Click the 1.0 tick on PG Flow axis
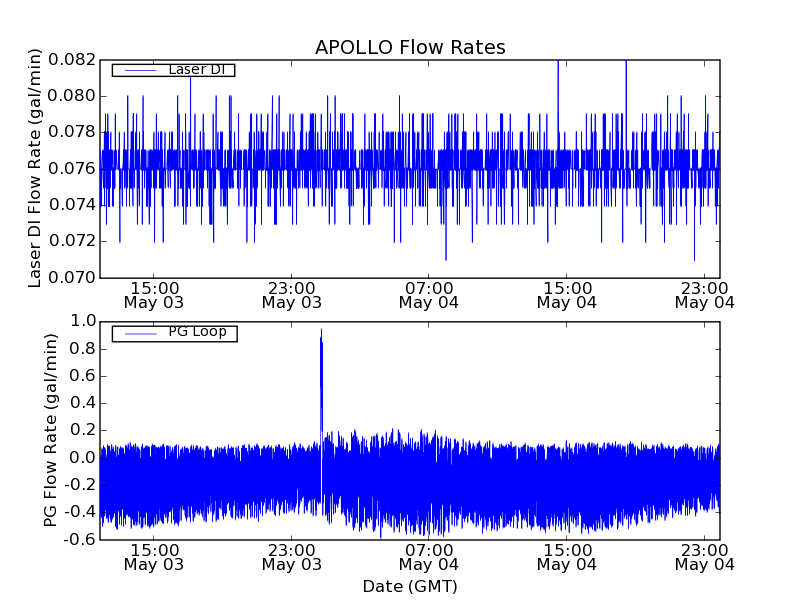This screenshot has width=800, height=600. [x=83, y=322]
